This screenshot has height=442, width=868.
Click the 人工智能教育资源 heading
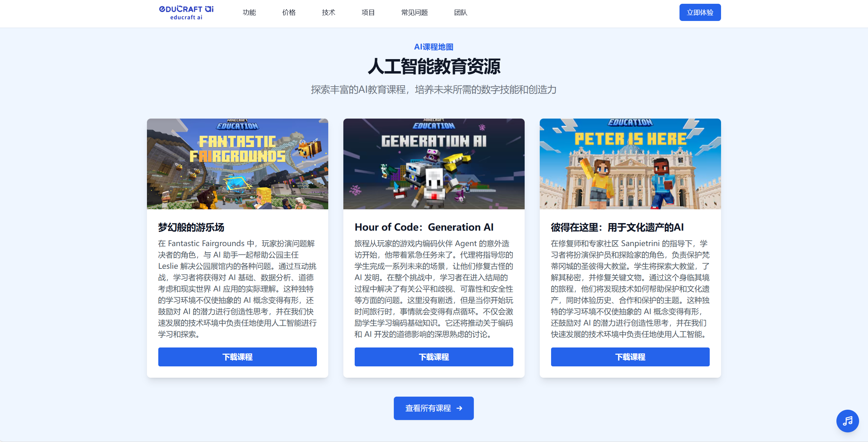(x=434, y=66)
